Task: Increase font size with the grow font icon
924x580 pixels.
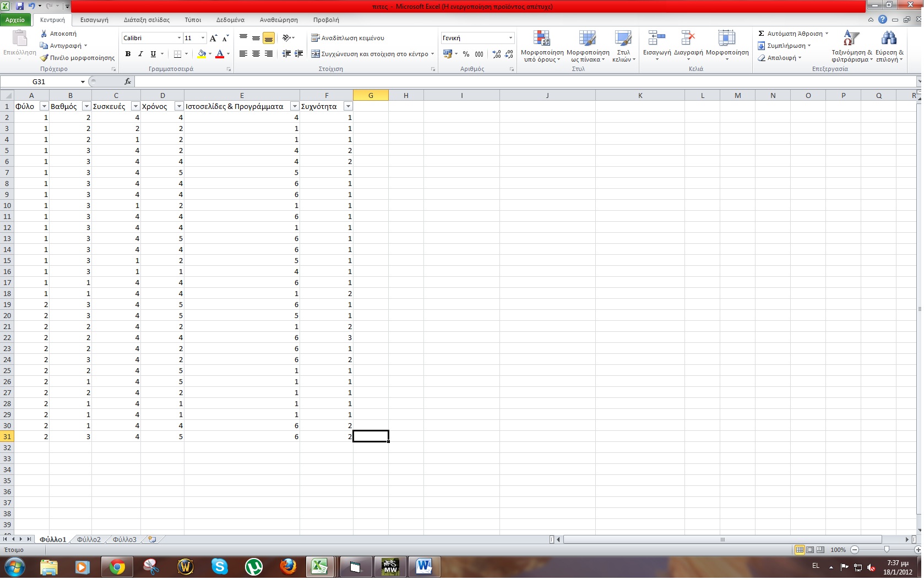Action: click(213, 38)
